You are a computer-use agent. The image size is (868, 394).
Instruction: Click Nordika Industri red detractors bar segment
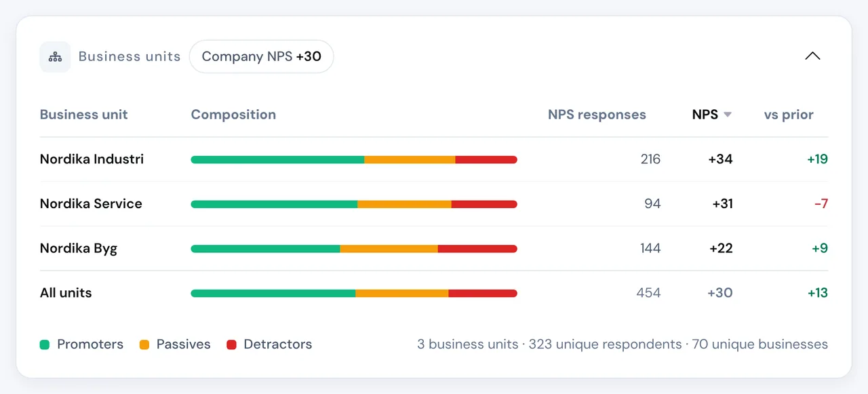click(x=486, y=160)
